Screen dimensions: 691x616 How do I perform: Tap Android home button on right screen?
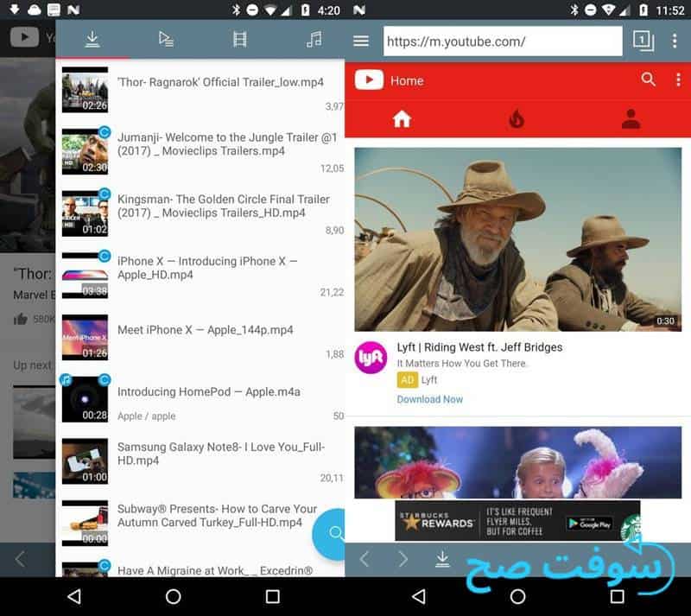[517, 597]
